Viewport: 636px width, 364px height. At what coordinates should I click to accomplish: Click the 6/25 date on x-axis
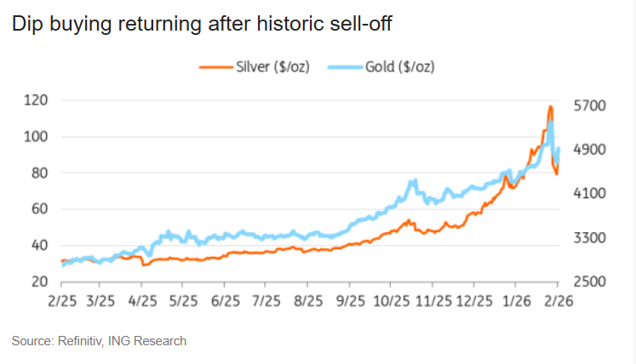coord(226,301)
